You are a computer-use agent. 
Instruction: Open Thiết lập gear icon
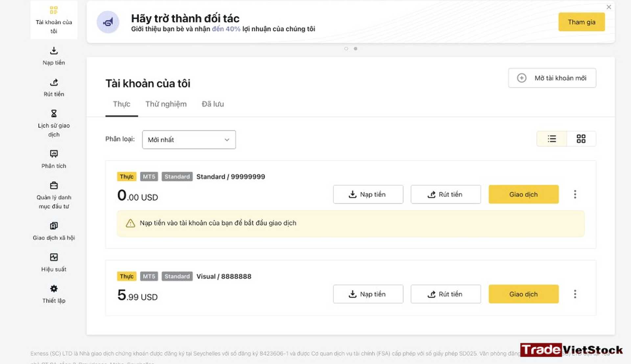(54, 289)
